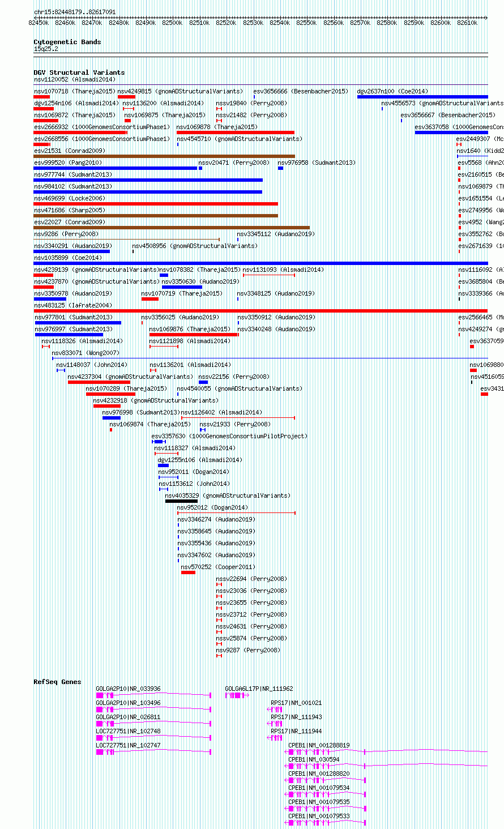Open variant nsv984102 (Sudmant2013)

(73, 186)
